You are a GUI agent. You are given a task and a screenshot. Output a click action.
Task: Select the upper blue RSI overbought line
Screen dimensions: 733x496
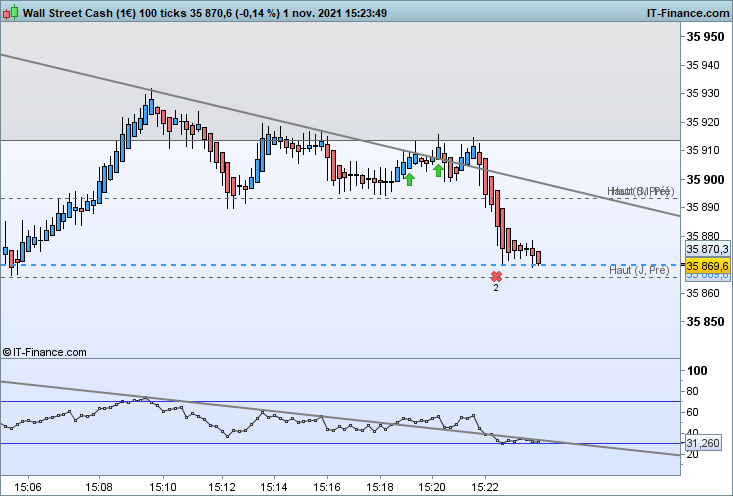(x=340, y=402)
